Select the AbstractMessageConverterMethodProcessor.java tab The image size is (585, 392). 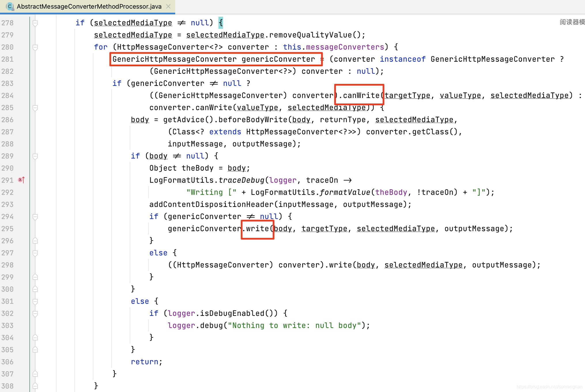tap(88, 6)
